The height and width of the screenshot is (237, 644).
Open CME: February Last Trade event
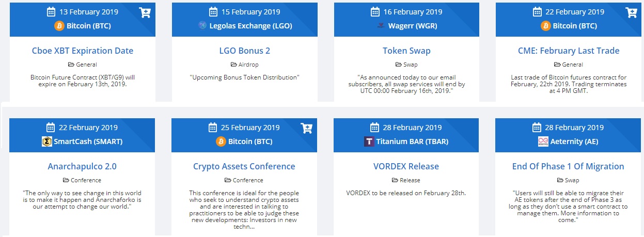point(569,51)
